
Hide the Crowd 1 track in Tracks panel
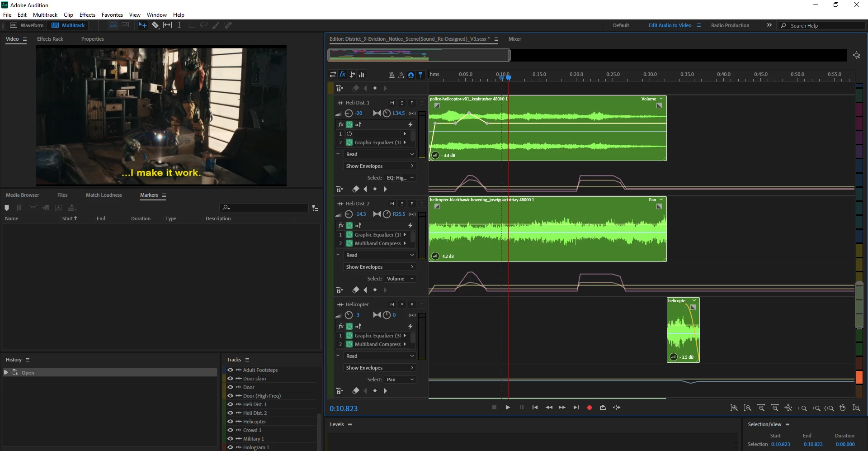coord(230,430)
